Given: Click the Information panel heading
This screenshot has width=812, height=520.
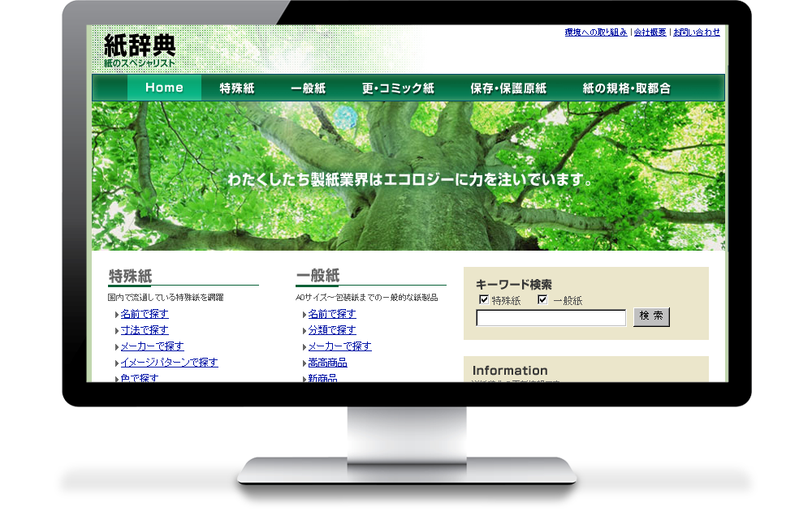Looking at the screenshot, I should [x=510, y=371].
